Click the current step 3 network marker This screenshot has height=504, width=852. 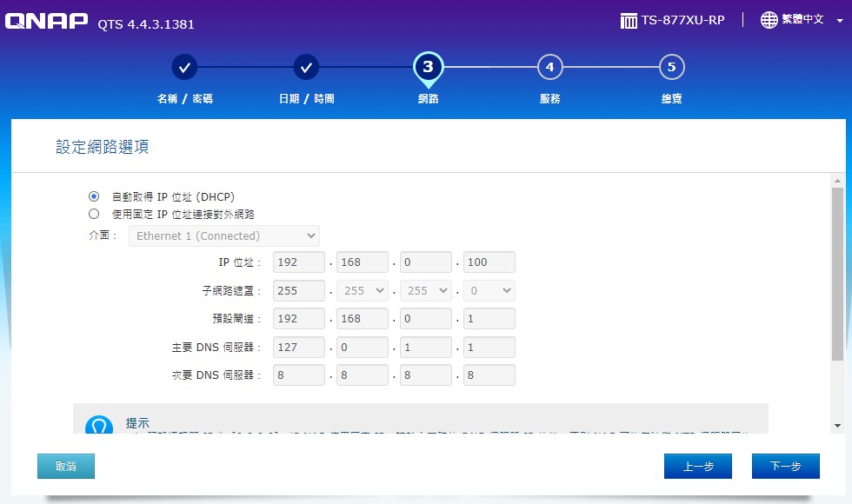coord(428,67)
